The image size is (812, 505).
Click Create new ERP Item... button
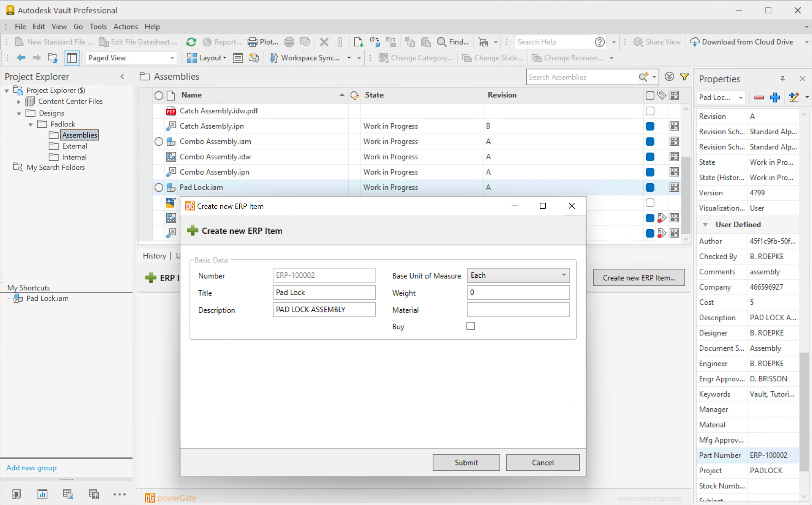click(x=639, y=278)
